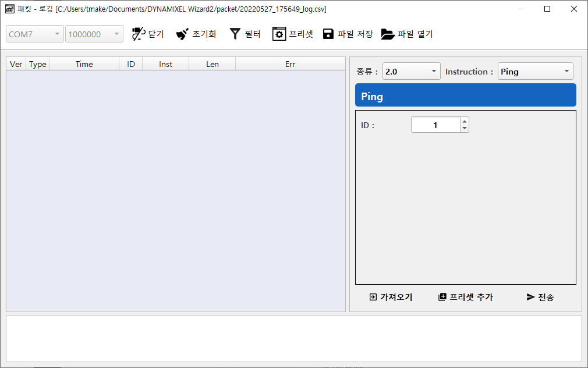Expand the COM7 port dropdown
This screenshot has height=368, width=588.
(x=35, y=34)
